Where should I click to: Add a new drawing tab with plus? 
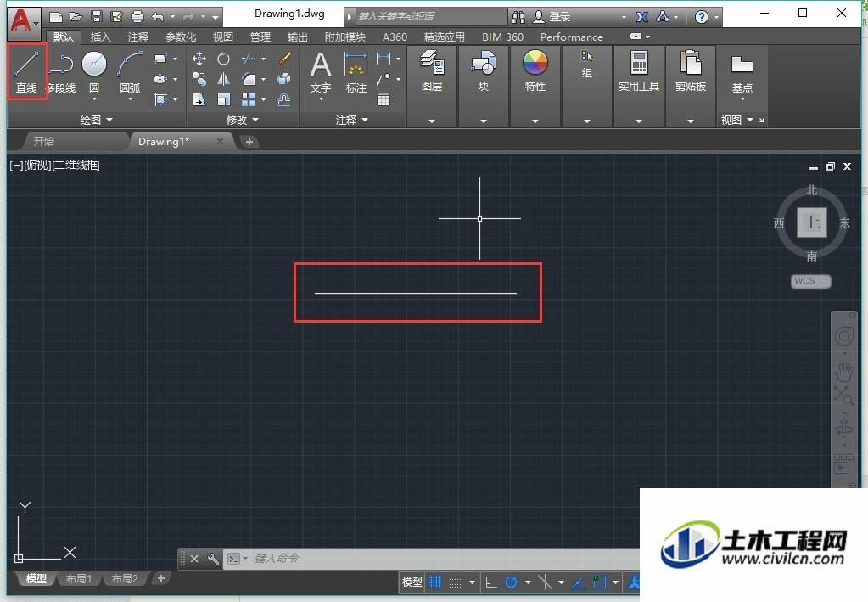pyautogui.click(x=249, y=142)
